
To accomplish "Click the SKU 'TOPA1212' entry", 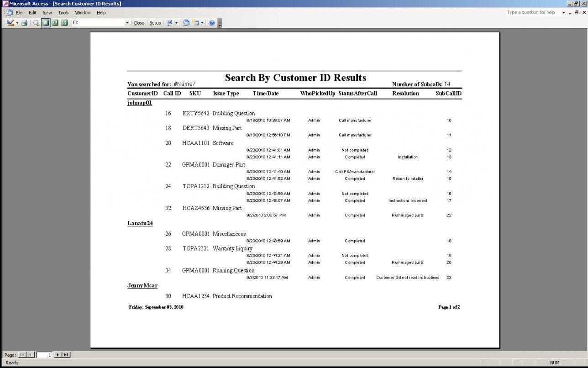I will 196,186.
